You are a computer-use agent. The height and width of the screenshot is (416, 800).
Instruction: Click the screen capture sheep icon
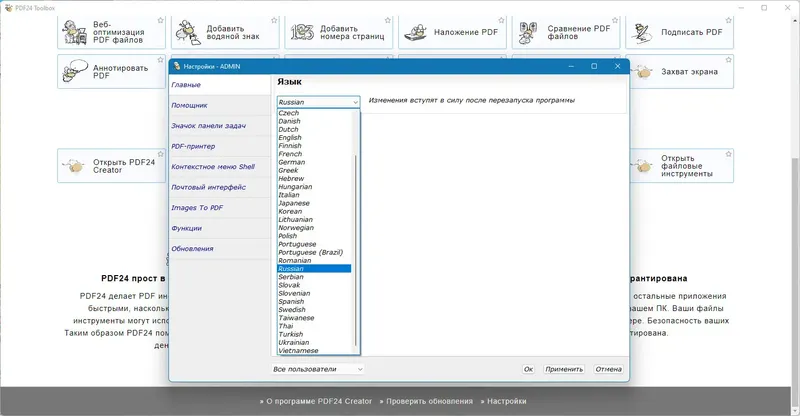pos(643,72)
